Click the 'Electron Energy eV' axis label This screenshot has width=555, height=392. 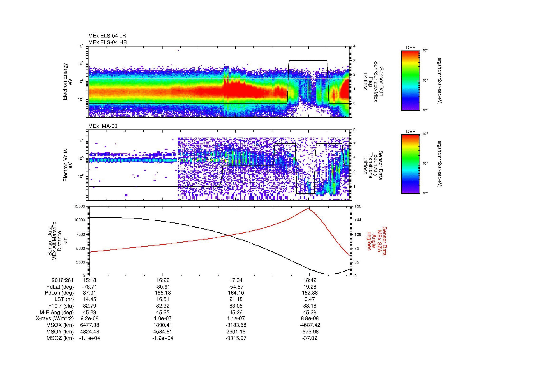pyautogui.click(x=67, y=82)
